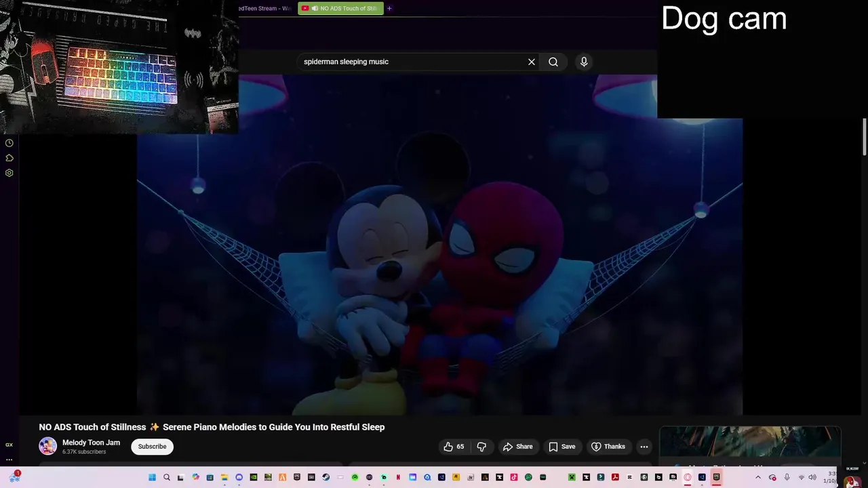Screen dimensions: 868x488
Task: Click the video player to pause
Action: [x=439, y=244]
